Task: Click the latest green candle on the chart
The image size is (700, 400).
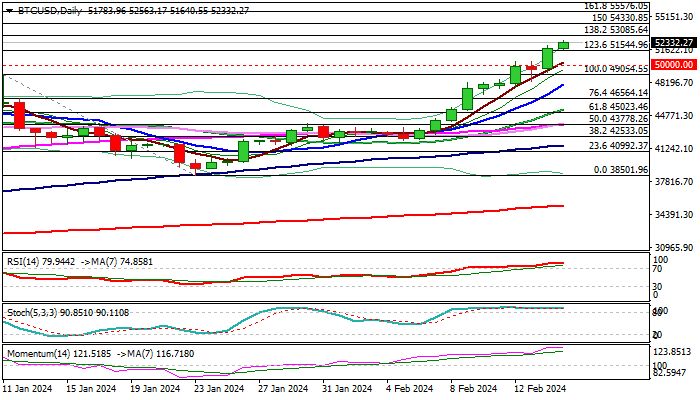Action: pyautogui.click(x=563, y=45)
